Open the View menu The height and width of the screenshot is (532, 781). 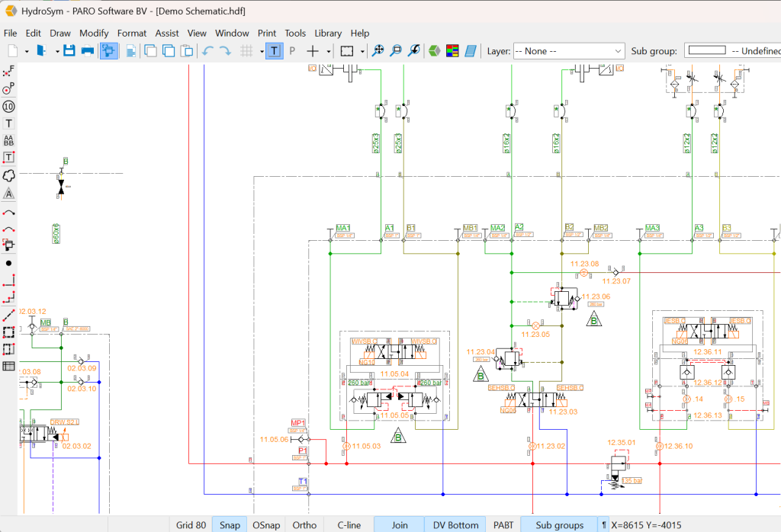[198, 33]
